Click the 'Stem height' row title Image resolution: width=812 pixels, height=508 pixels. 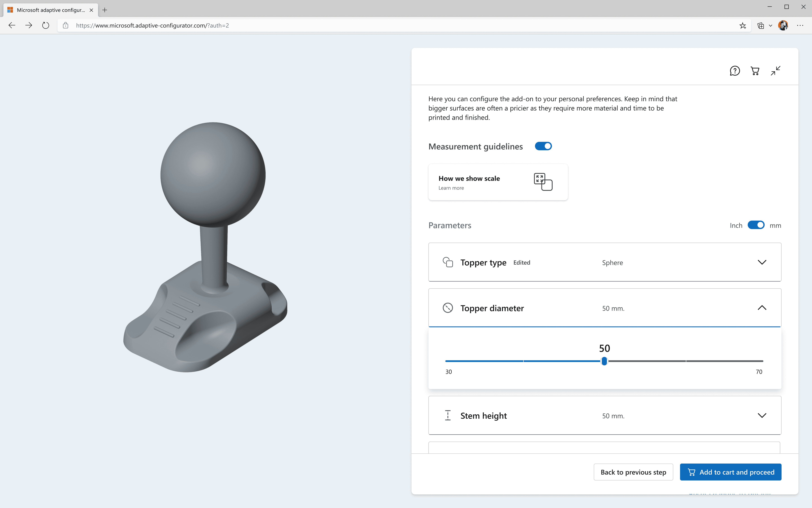tap(484, 416)
